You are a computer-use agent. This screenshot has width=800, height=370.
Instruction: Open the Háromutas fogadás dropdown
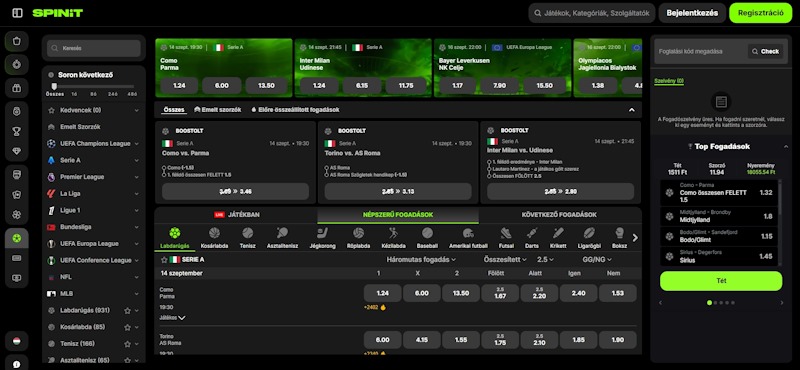(421, 259)
